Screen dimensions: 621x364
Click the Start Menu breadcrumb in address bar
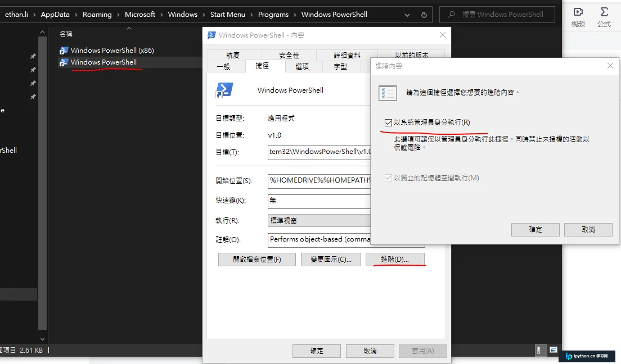[227, 15]
